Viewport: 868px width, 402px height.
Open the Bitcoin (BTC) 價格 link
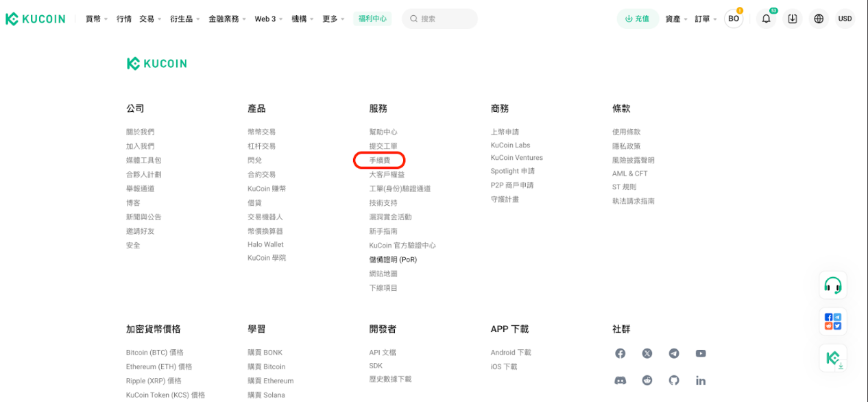[155, 353]
